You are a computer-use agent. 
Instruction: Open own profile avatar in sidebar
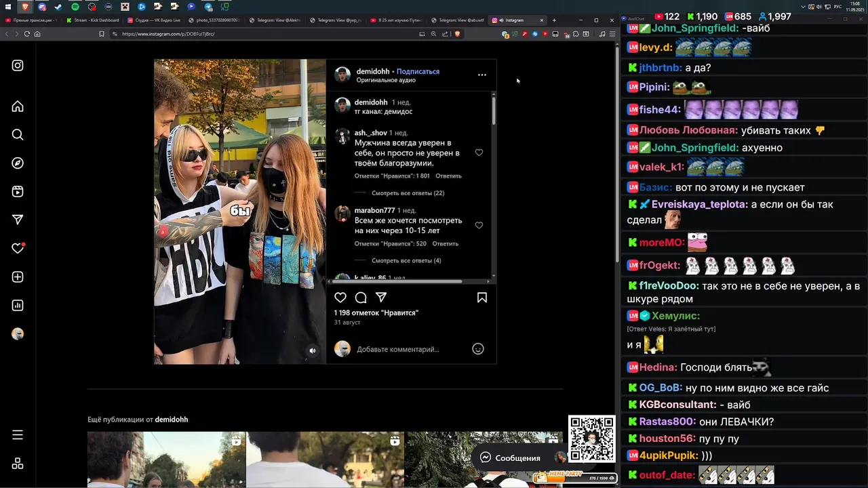tap(18, 334)
